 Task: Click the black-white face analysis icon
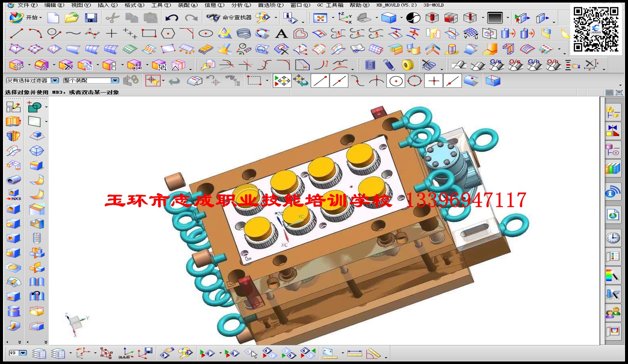[x=413, y=18]
